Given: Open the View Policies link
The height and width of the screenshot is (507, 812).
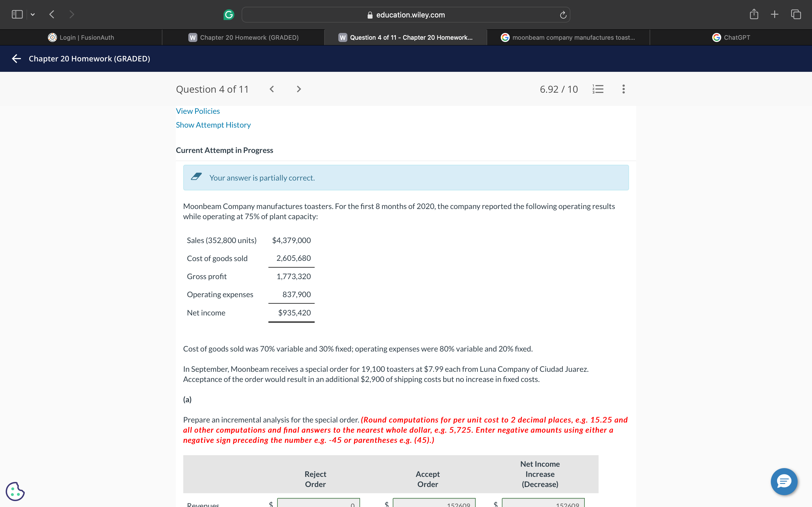Looking at the screenshot, I should coord(198,111).
